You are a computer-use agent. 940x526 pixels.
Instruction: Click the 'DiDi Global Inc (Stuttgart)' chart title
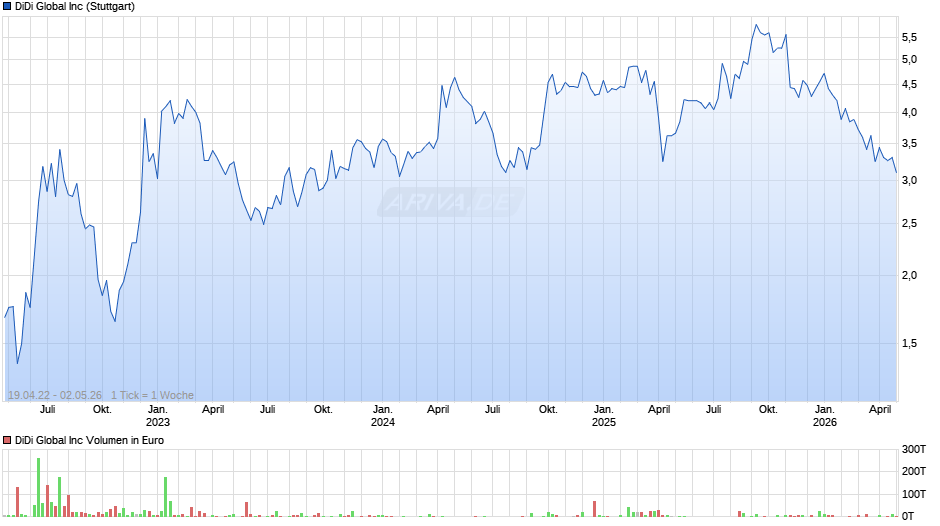pos(75,7)
